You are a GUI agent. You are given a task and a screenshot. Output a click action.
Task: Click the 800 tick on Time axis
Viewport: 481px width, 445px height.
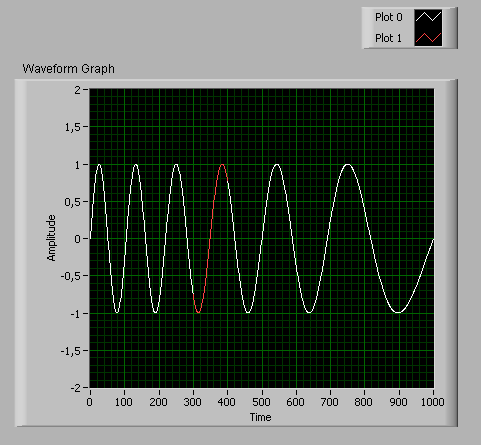(x=363, y=402)
